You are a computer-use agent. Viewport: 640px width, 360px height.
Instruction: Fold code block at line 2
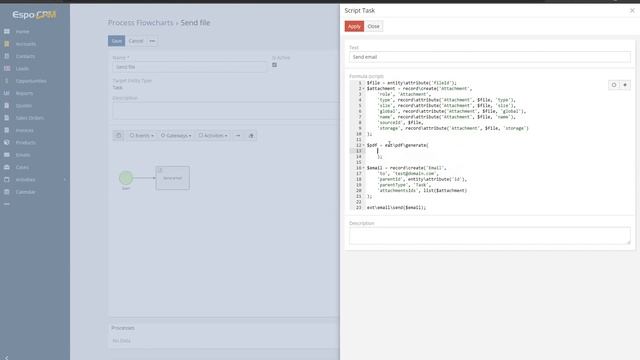pyautogui.click(x=363, y=89)
